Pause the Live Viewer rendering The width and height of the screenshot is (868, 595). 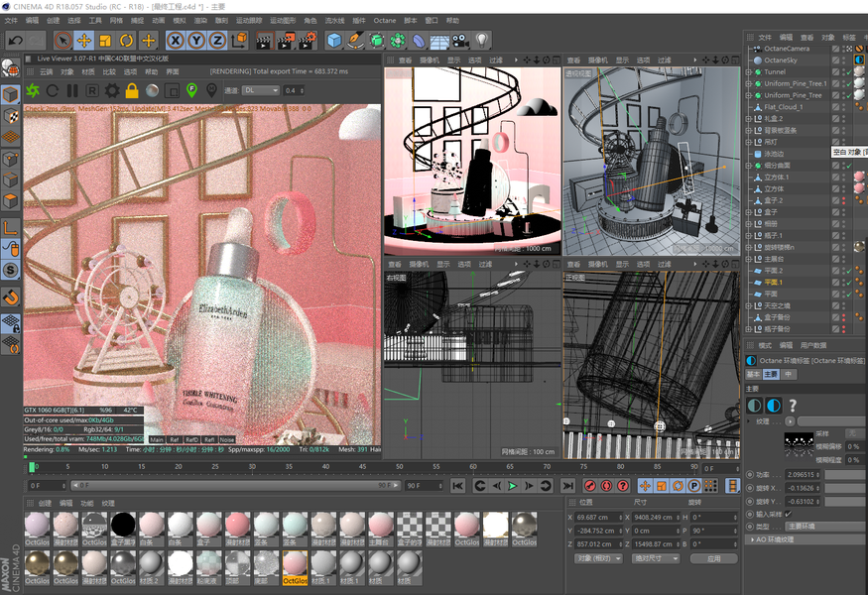click(72, 90)
